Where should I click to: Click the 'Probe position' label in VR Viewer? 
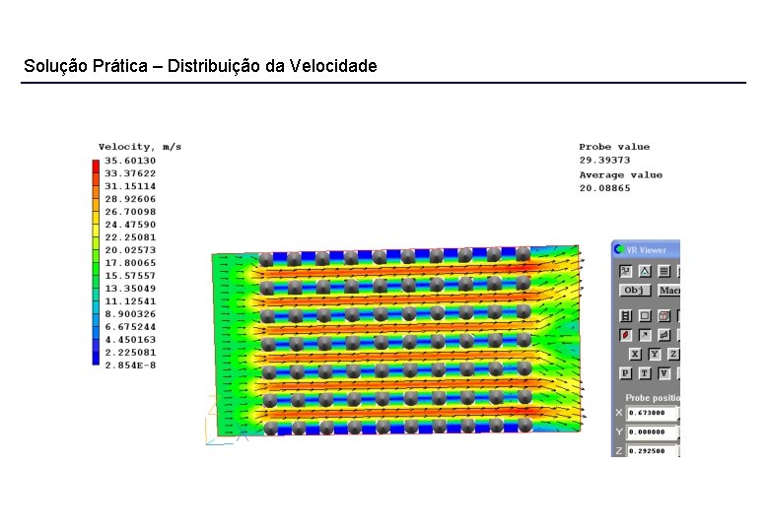pyautogui.click(x=653, y=398)
